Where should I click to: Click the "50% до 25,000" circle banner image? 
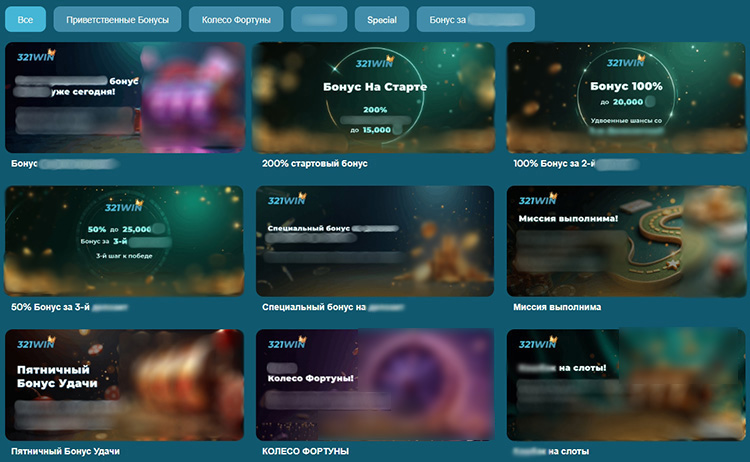click(124, 240)
